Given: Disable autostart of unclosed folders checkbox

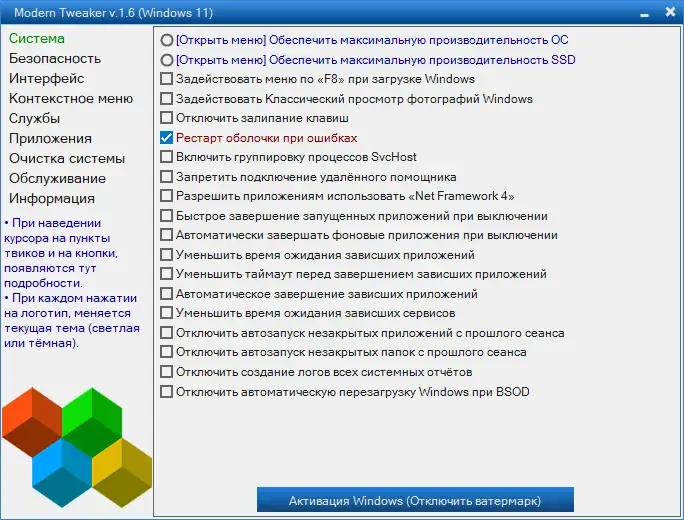Looking at the screenshot, I should 166,352.
